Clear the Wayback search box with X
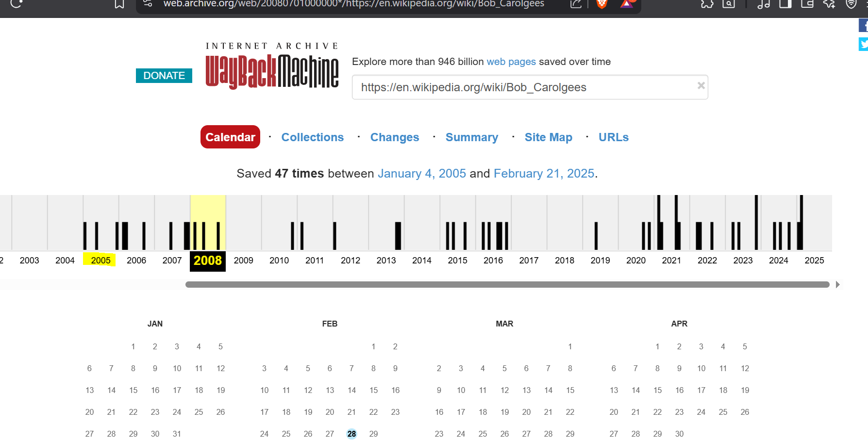Image resolution: width=868 pixels, height=441 pixels. (701, 85)
